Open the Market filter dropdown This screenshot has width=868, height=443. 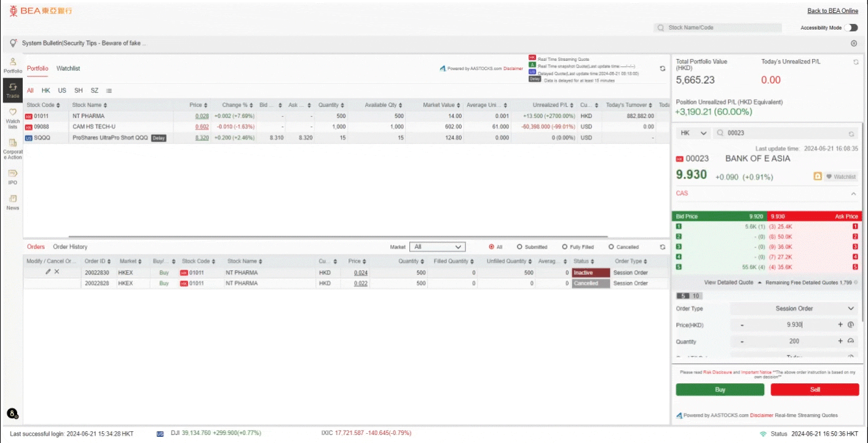point(438,247)
